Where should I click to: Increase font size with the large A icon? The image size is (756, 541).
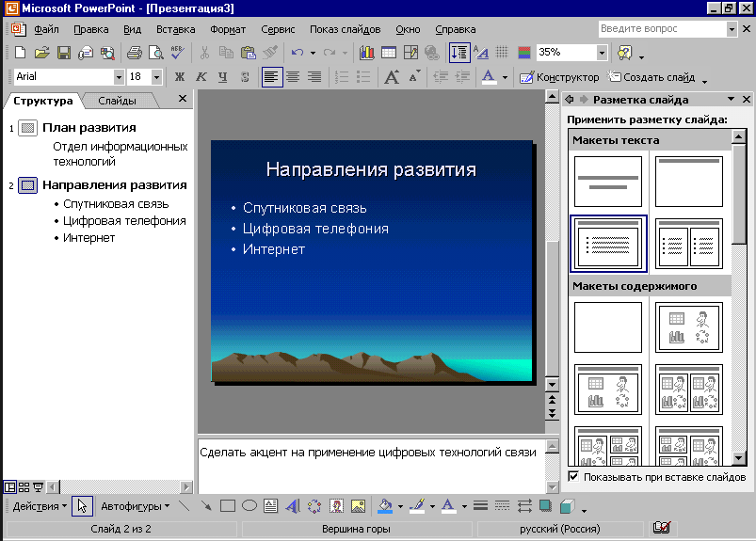tap(392, 76)
